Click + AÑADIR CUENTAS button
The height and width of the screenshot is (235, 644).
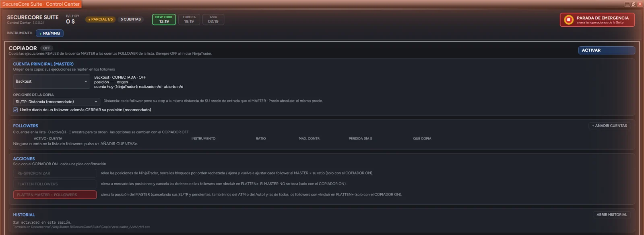609,126
